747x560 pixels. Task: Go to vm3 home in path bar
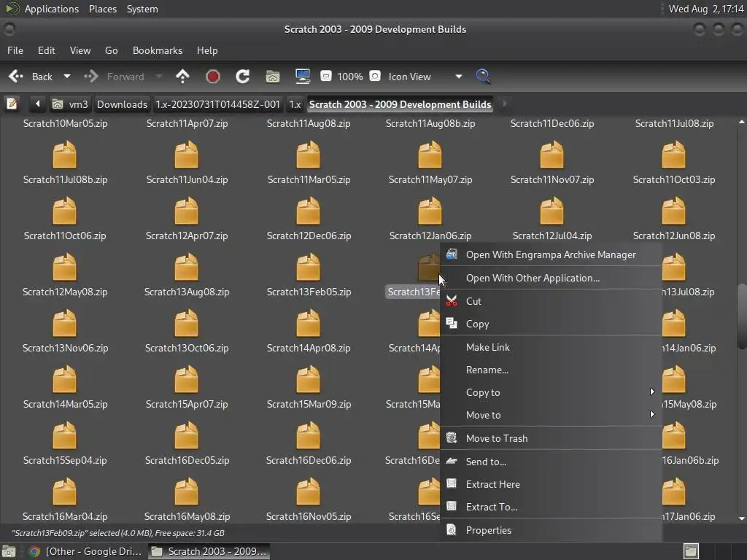[70, 104]
